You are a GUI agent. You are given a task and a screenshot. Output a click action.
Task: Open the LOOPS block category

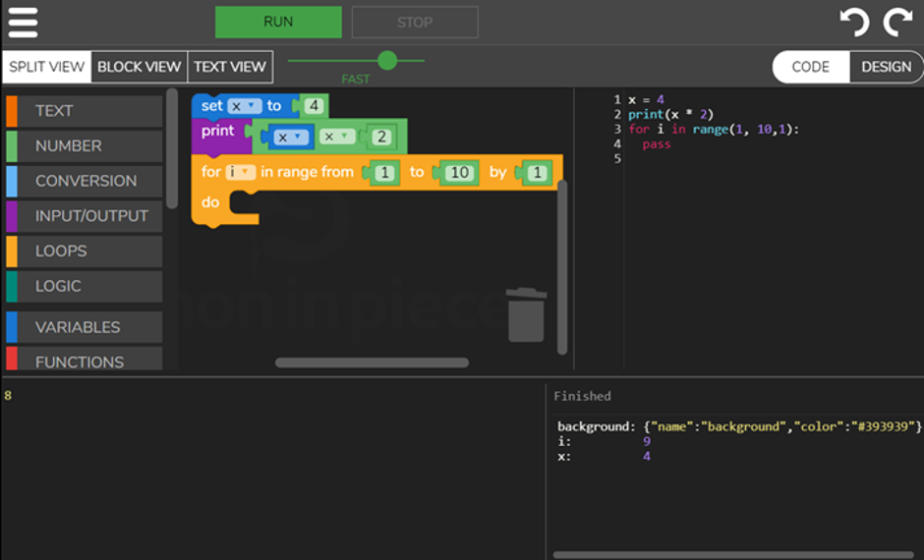[83, 251]
